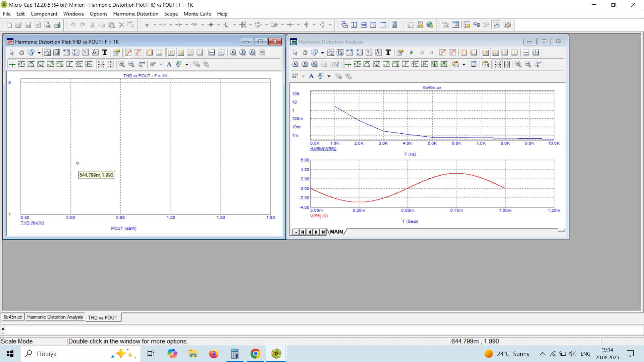Image resolution: width=644 pixels, height=362 pixels.
Task: Toggle data points display in THD plot toolbar
Action: point(128,53)
